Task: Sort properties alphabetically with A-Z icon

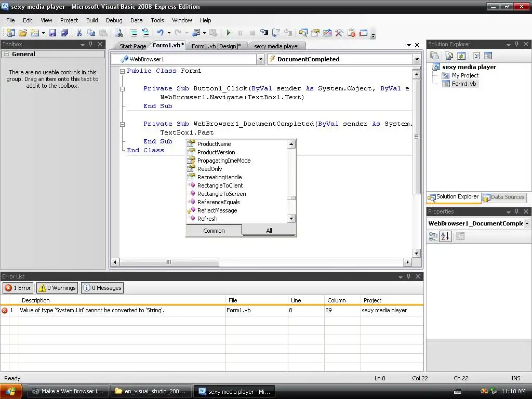Action: click(445, 236)
